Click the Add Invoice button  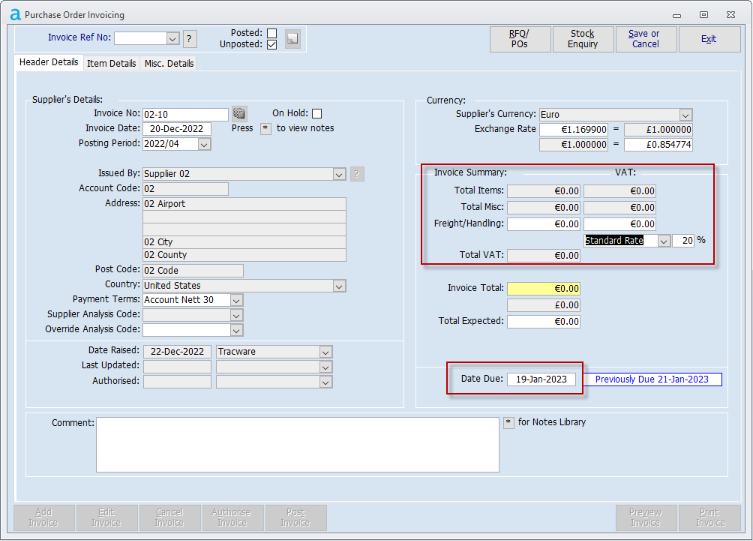tap(44, 517)
